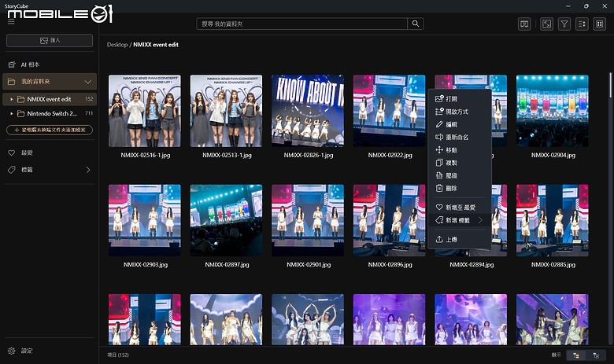
Task: Select thumbnail NMIXX-02513-1.jpg
Action: tap(227, 111)
